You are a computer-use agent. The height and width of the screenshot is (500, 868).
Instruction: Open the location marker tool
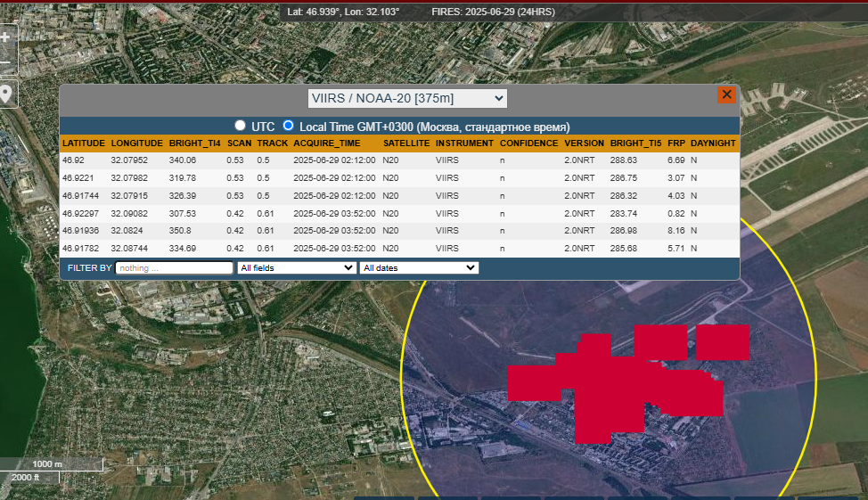click(6, 94)
